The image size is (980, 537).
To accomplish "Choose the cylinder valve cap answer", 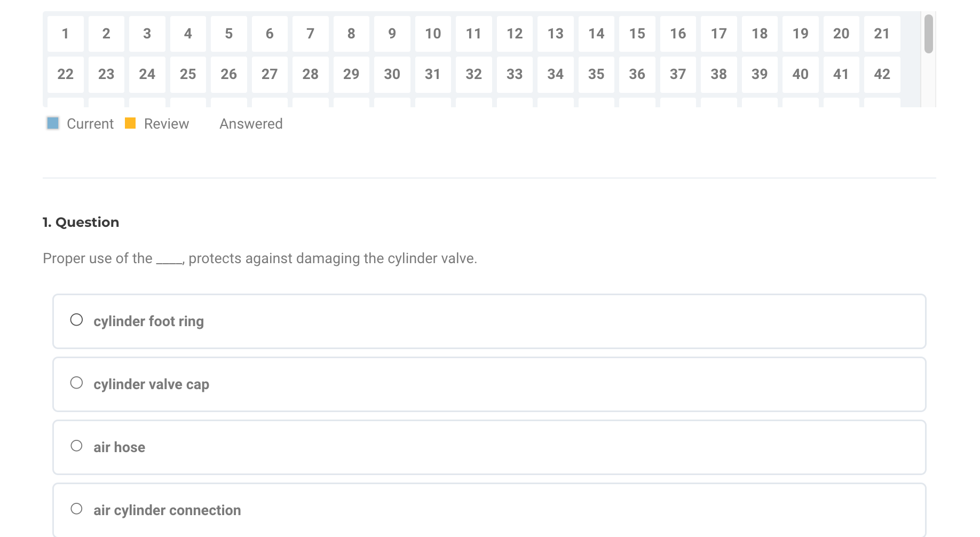I will [x=77, y=383].
